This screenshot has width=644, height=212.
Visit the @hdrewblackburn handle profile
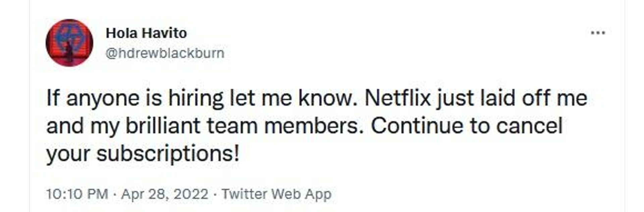click(x=165, y=53)
